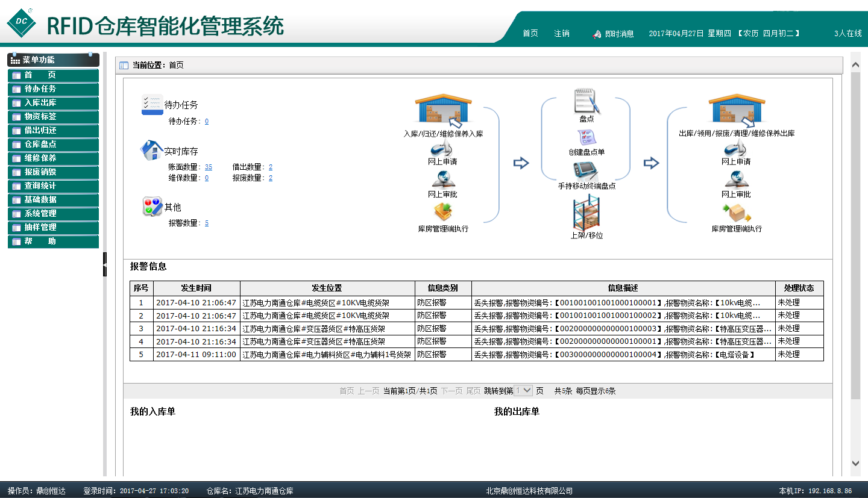Click the 注销 logout link
868x498 pixels.
(x=562, y=34)
